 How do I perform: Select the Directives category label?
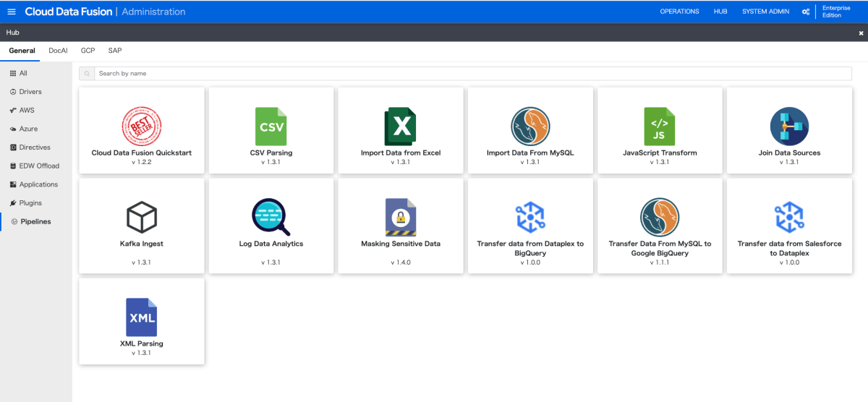(x=35, y=147)
